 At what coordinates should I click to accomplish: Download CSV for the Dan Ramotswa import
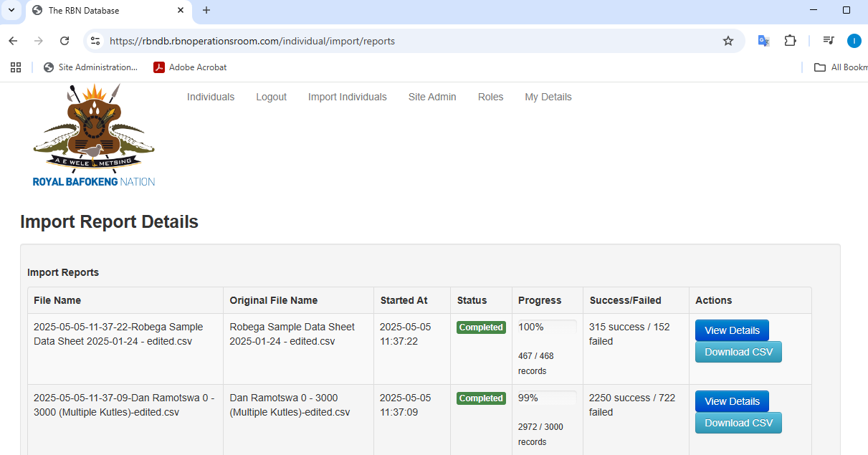(x=738, y=423)
